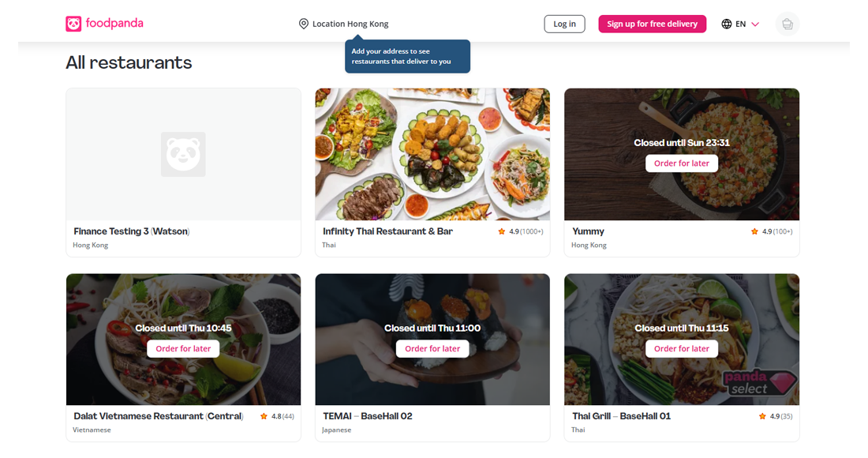
Task: Dismiss the add your address tooltip
Action: (x=407, y=56)
